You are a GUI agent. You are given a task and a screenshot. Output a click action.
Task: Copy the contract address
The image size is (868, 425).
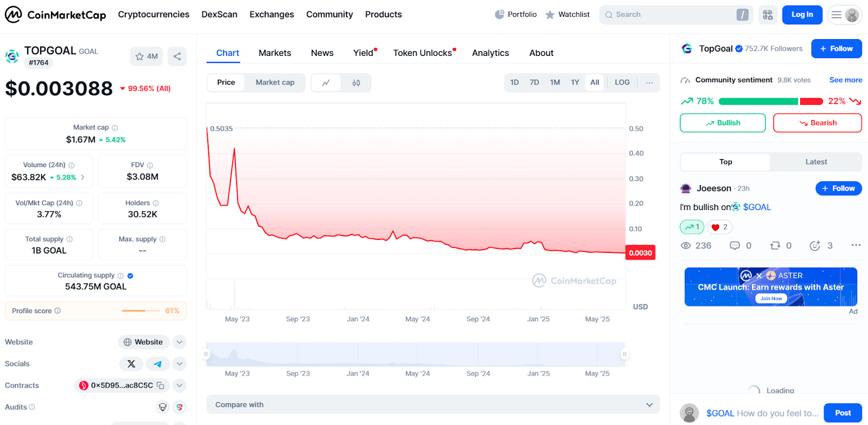pos(161,385)
